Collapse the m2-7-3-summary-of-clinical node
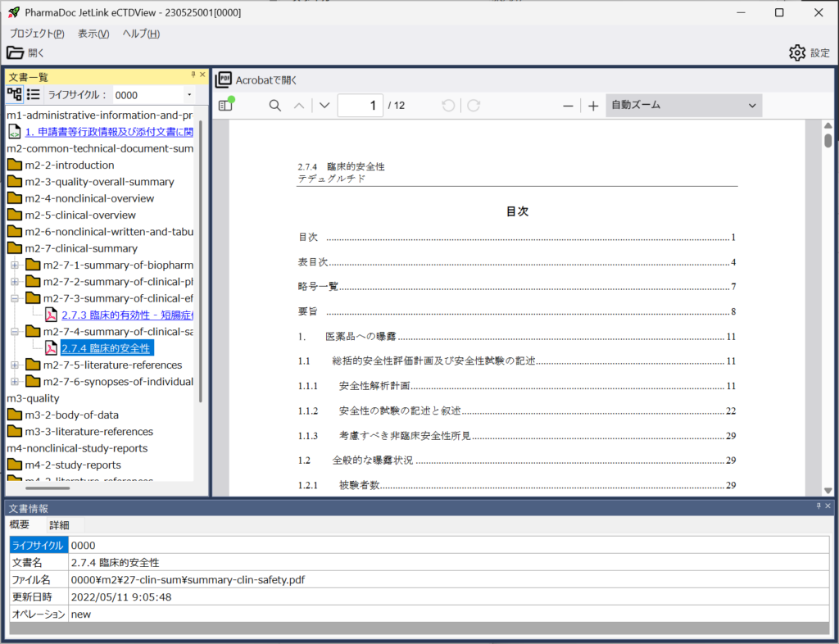Viewport: 839px width, 644px height. pyautogui.click(x=15, y=298)
